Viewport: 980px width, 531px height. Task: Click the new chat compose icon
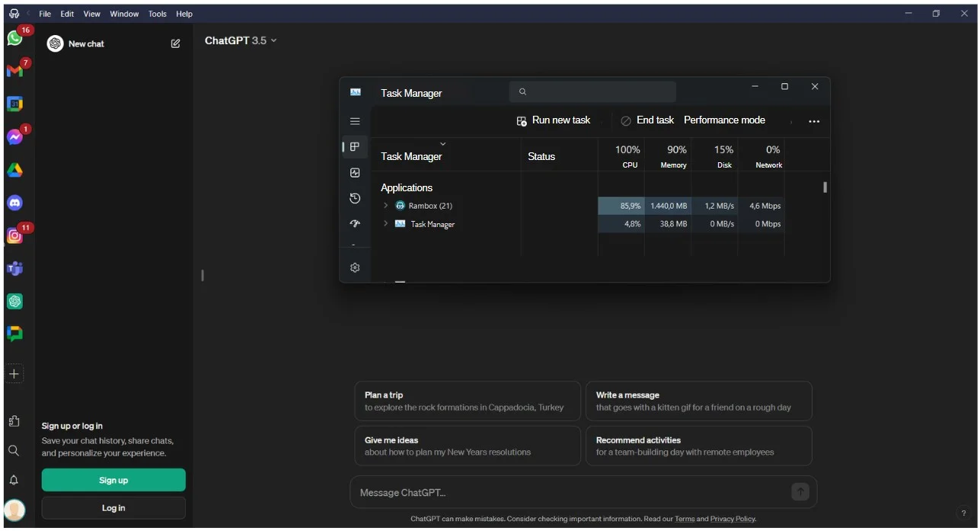click(175, 44)
